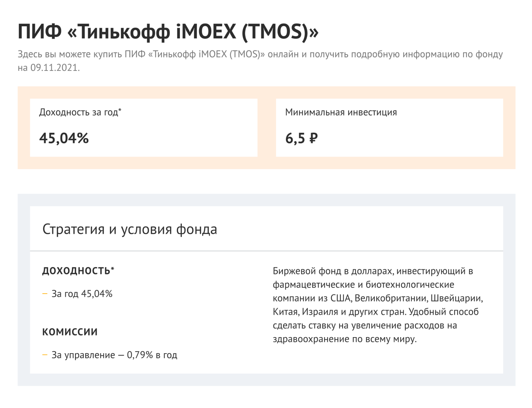
Task: Click the "Доходность за год" card label
Action: pyautogui.click(x=78, y=112)
